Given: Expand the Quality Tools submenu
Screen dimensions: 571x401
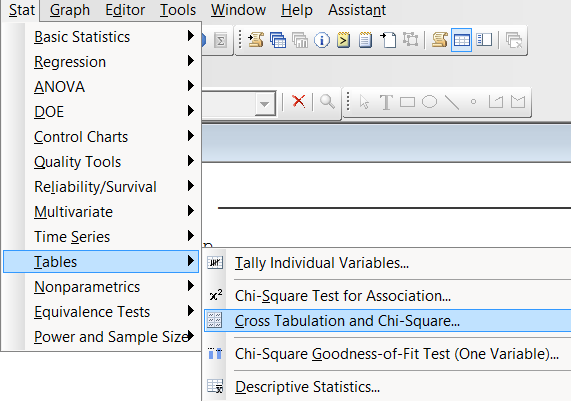Looking at the screenshot, I should pos(101,161).
